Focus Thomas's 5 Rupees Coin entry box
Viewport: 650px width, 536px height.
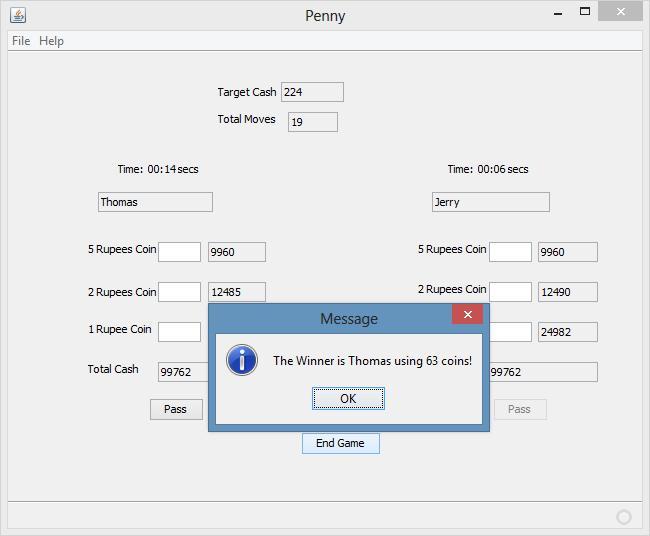click(x=179, y=252)
